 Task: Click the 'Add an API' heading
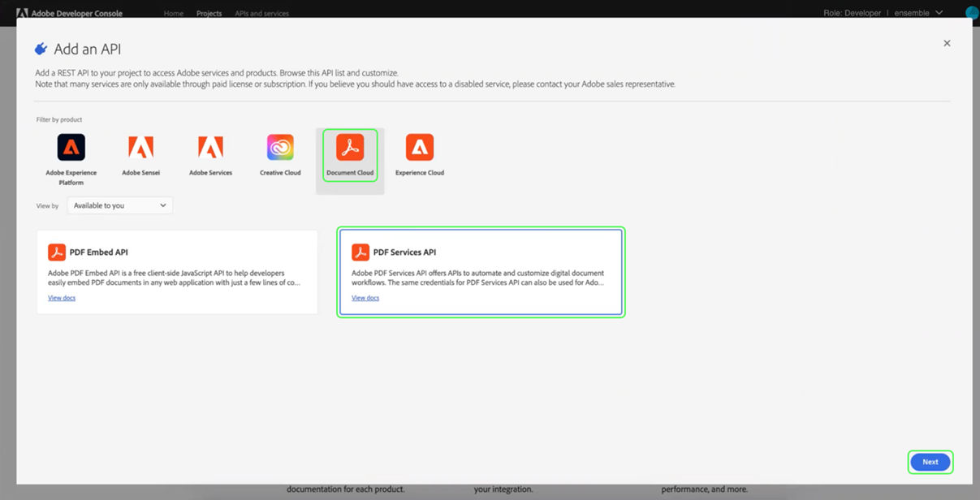[88, 50]
